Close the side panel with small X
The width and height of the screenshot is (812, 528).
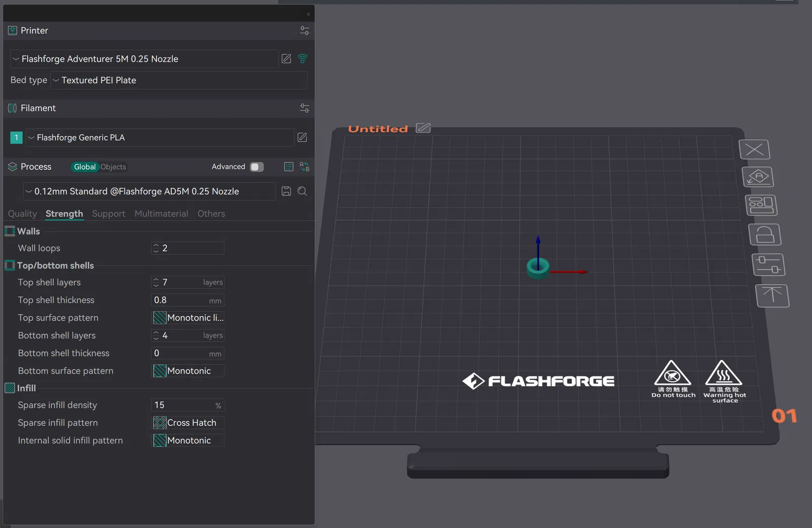pyautogui.click(x=308, y=14)
